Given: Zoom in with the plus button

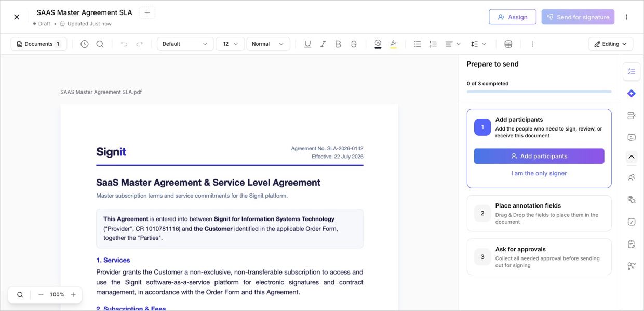Looking at the screenshot, I should (73, 295).
